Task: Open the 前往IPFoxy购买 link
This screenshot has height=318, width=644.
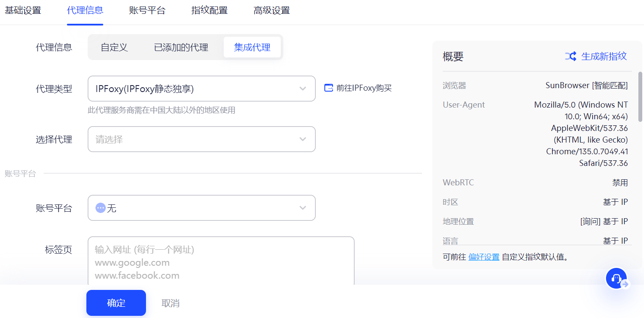Action: (364, 88)
